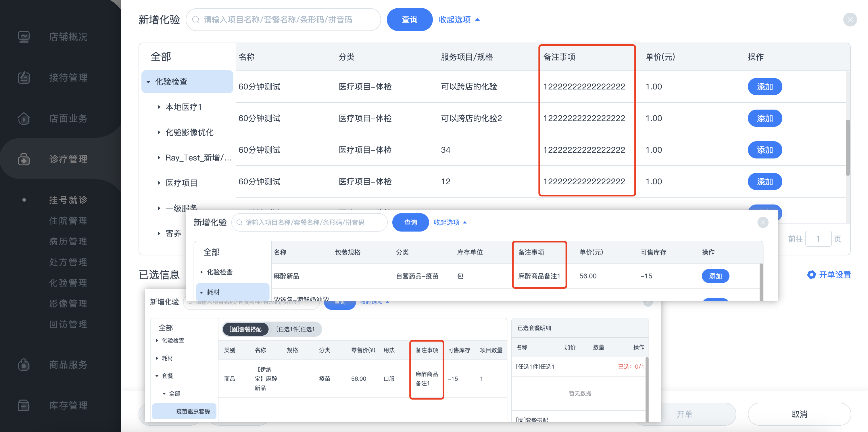868x432 pixels.
Task: Focus the top search input field
Action: (283, 20)
